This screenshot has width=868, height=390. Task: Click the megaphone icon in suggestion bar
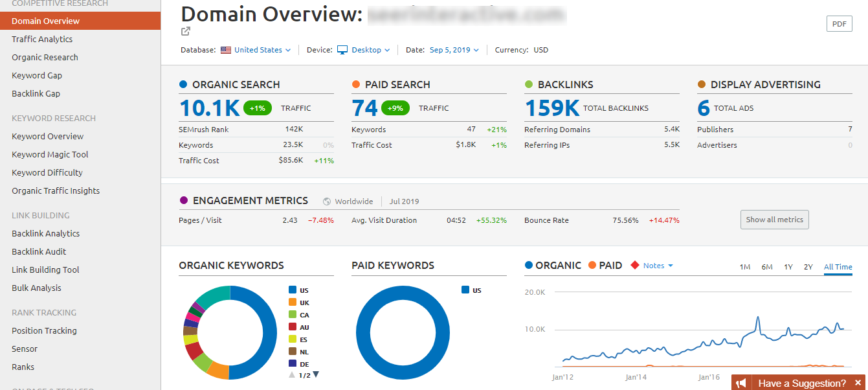point(742,383)
